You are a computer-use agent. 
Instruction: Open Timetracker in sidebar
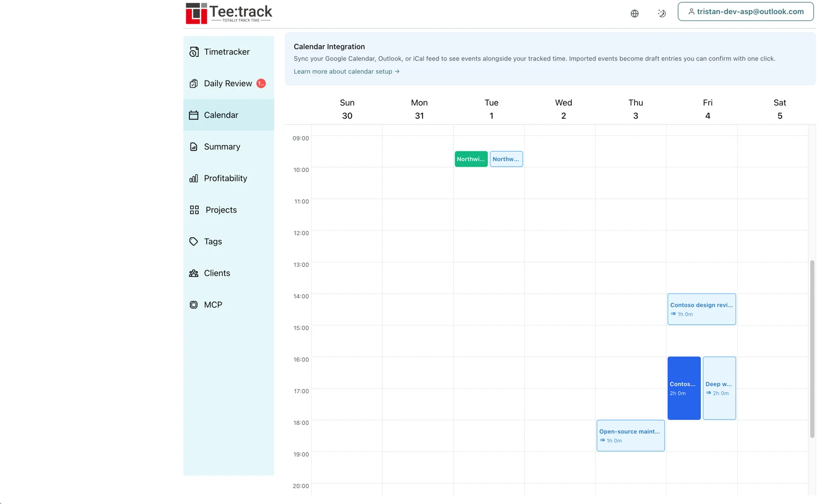(x=229, y=52)
